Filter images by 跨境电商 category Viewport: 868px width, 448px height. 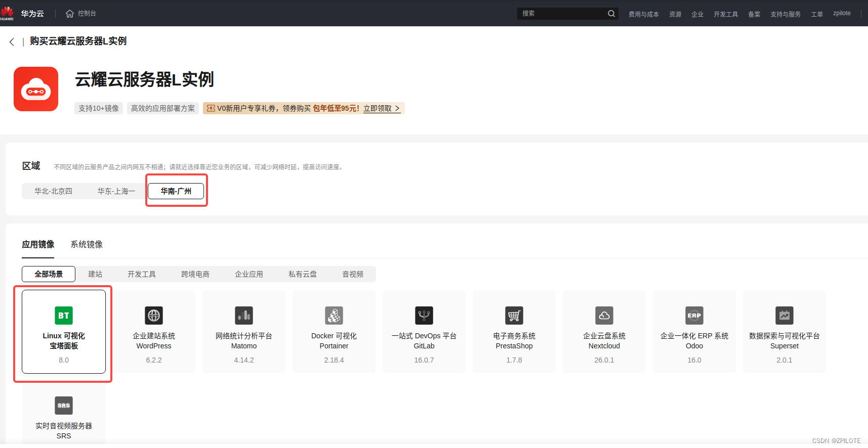[195, 274]
